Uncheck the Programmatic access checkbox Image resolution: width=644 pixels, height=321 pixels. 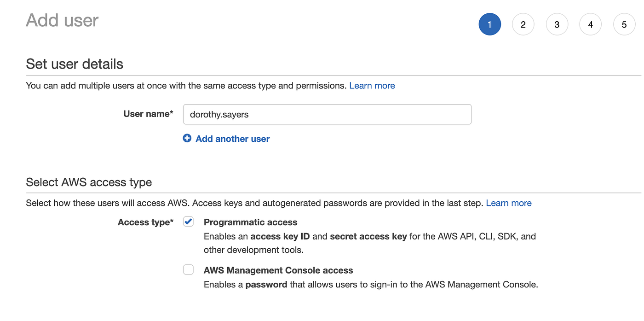click(x=188, y=222)
